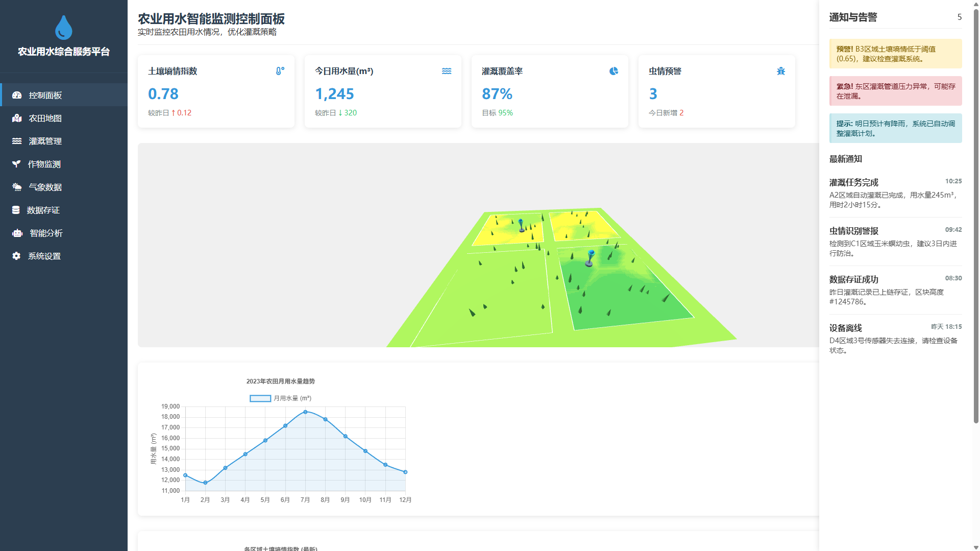Click the weather cloud icon in sidebar

[x=17, y=187]
